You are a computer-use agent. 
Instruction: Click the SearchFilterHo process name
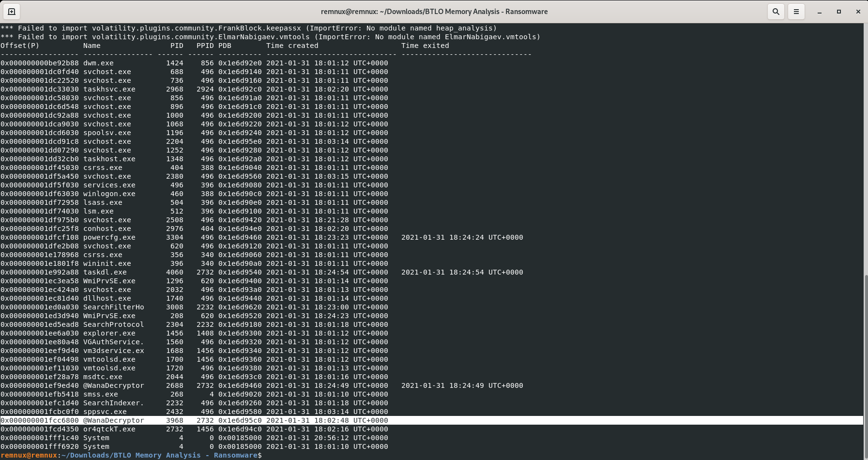click(x=114, y=307)
